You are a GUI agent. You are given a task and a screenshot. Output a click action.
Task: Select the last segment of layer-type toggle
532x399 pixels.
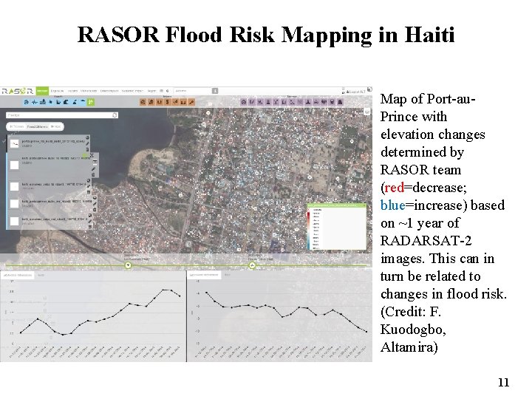pos(55,126)
